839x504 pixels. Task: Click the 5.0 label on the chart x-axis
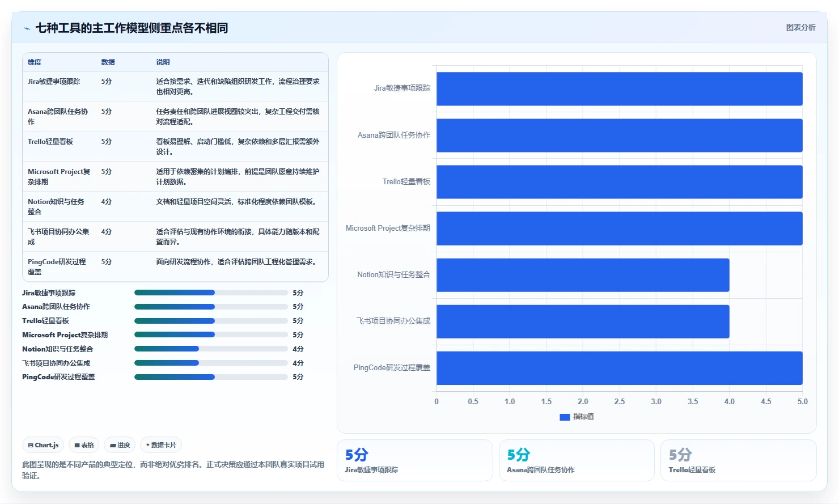803,401
